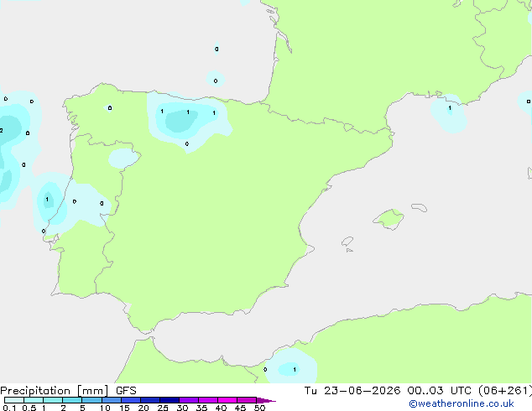
Task: Click the Bay of Biscay rain spot
Action: click(216, 79)
